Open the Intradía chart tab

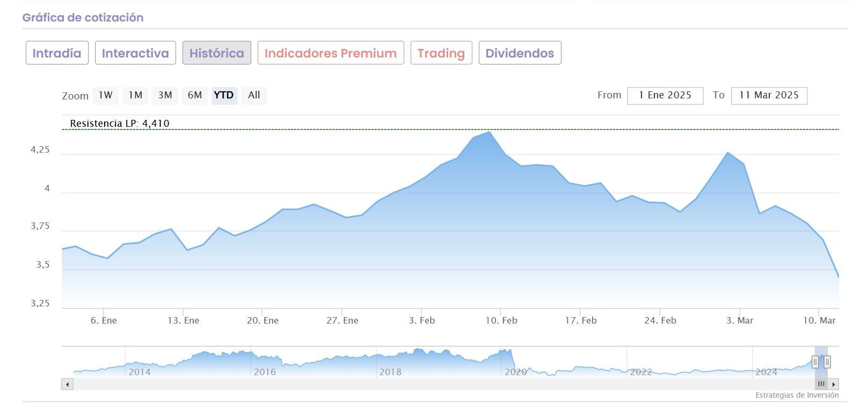(x=57, y=53)
